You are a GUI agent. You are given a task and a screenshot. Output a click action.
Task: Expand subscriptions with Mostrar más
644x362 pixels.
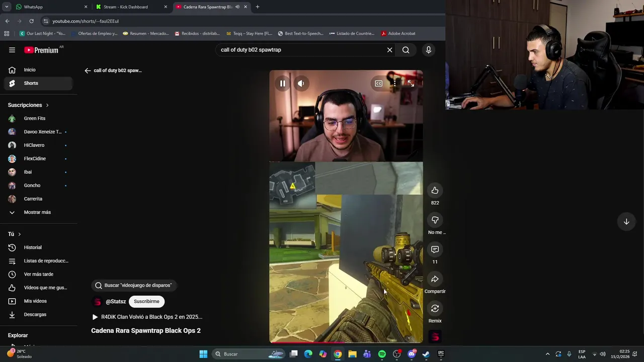click(x=39, y=212)
